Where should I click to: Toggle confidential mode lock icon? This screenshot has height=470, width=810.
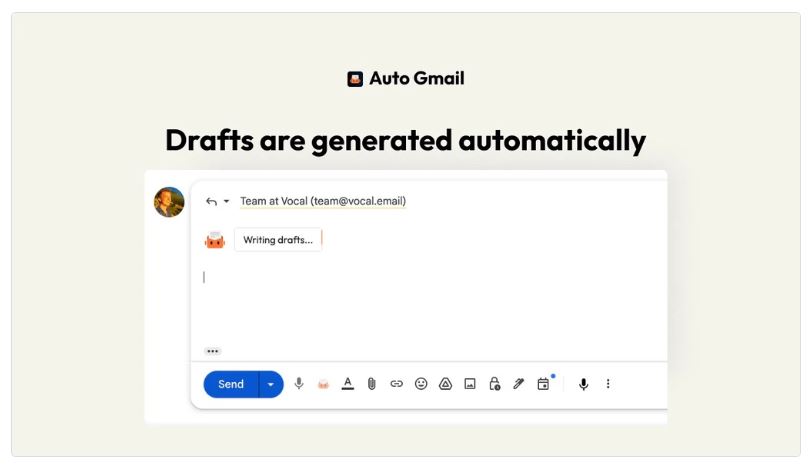tap(494, 384)
